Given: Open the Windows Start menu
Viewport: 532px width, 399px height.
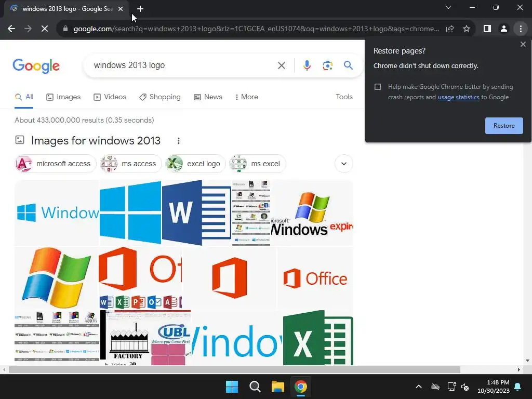Looking at the screenshot, I should 232,387.
